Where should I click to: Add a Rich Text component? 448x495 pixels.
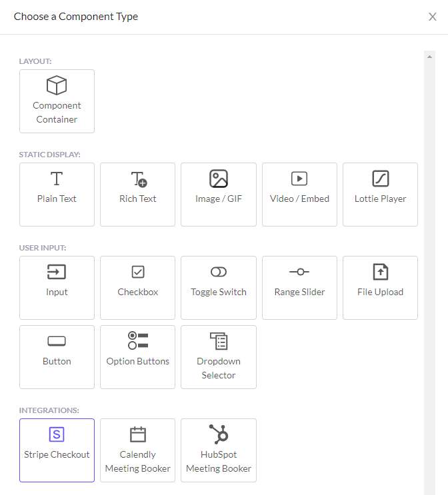(x=138, y=195)
